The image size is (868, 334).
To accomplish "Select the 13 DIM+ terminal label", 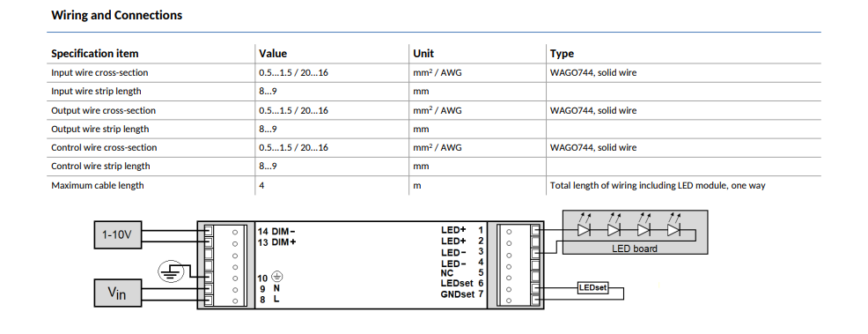I will (x=276, y=242).
